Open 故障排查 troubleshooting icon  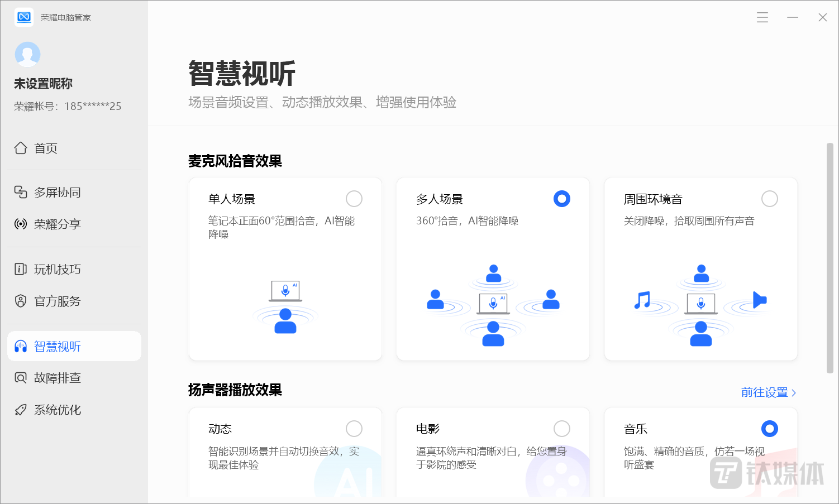pos(21,378)
